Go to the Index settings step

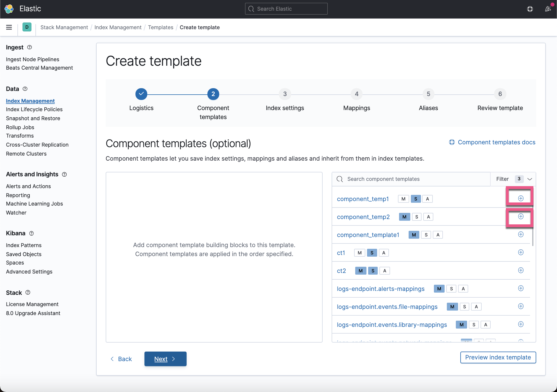[285, 94]
